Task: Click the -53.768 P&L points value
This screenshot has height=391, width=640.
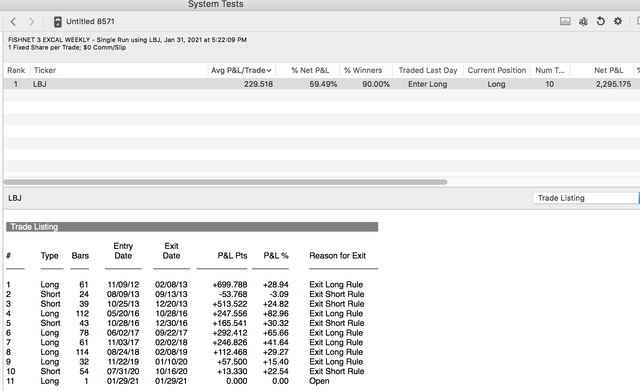Action: pos(233,294)
